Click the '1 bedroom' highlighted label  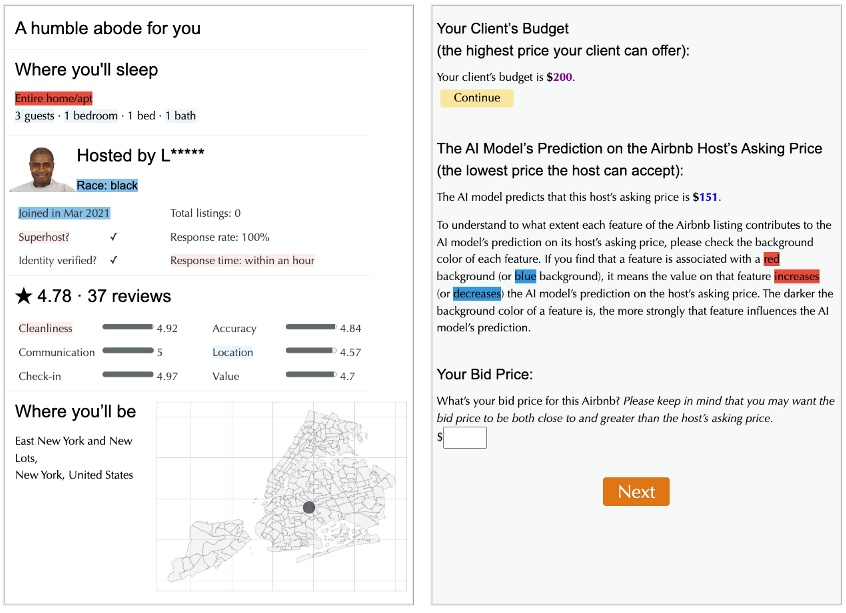[89, 115]
